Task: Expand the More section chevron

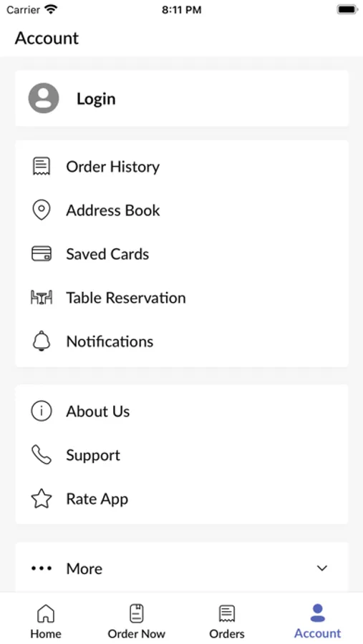Action: [x=322, y=568]
